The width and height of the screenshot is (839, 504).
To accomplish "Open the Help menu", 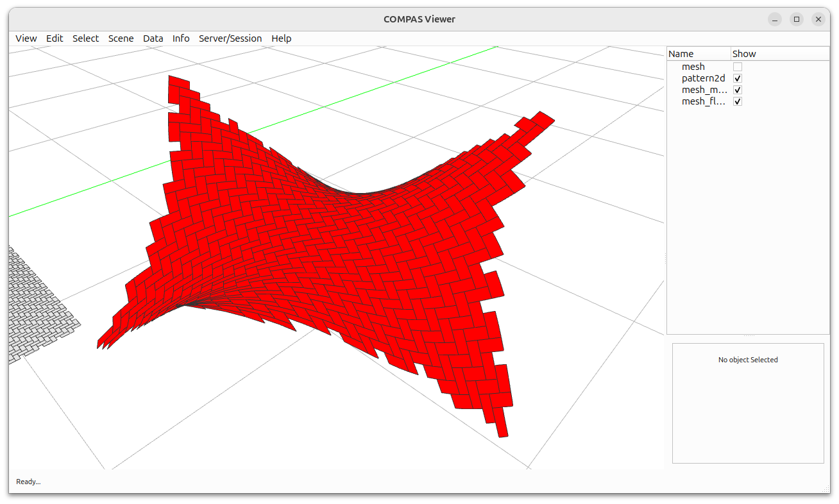I will pos(281,38).
